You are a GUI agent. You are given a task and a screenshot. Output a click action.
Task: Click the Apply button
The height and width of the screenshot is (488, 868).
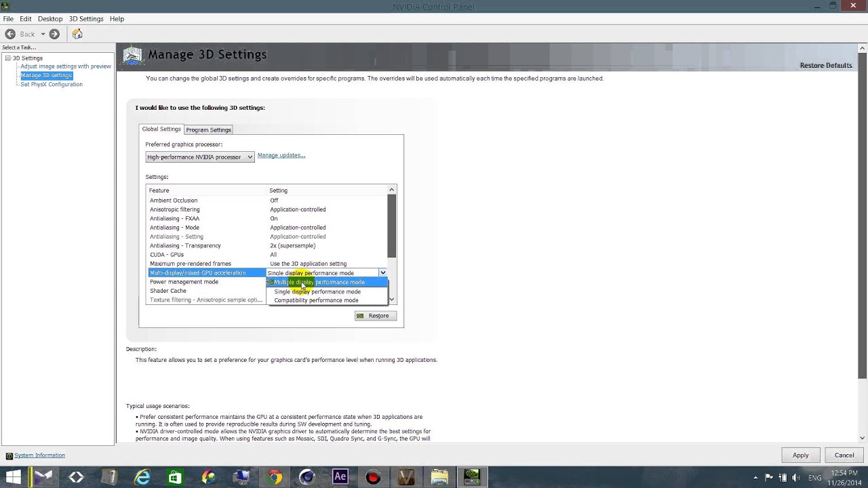[x=801, y=455]
